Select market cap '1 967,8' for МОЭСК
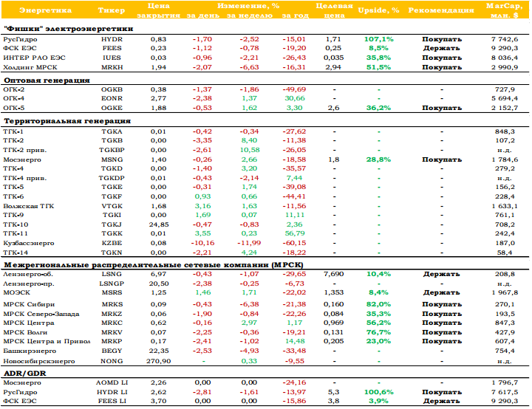The image size is (532, 409). 505,292
